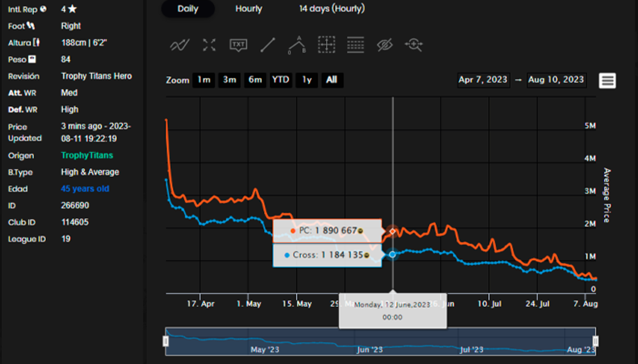
Task: Edit the Aug 10, 2023 end date
Action: click(556, 80)
